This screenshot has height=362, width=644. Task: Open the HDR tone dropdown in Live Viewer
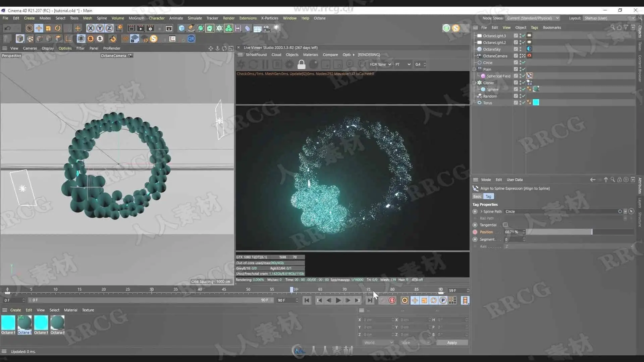click(380, 64)
